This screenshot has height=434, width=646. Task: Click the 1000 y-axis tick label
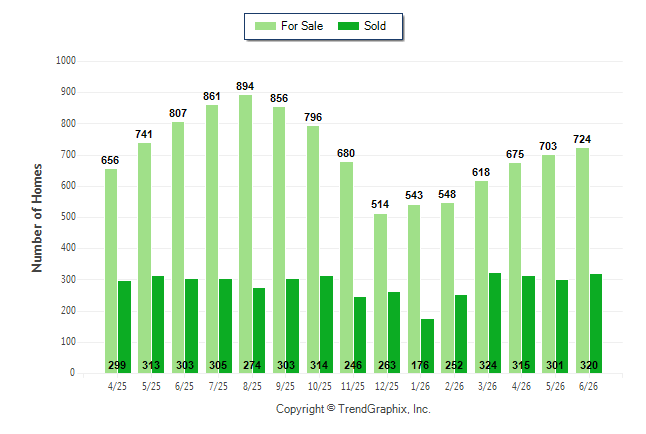coord(66,61)
